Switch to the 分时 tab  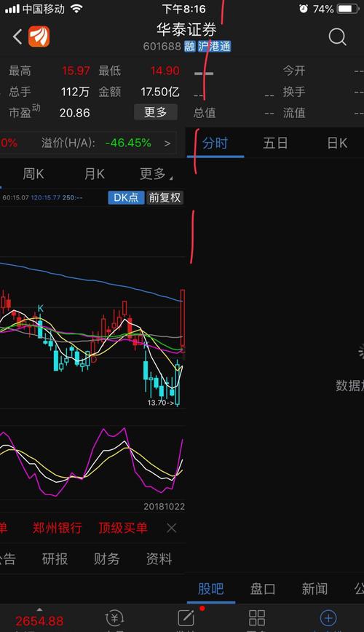[215, 143]
